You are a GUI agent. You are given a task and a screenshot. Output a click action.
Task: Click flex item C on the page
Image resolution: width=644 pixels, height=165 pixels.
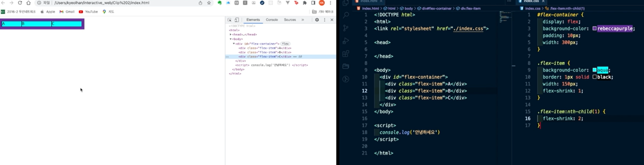pyautogui.click(x=67, y=24)
